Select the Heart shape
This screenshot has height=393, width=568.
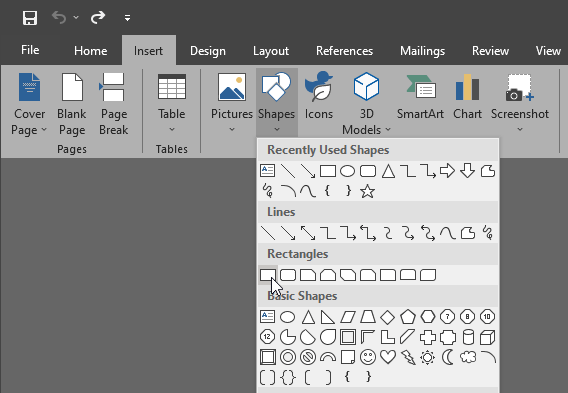pyautogui.click(x=388, y=357)
